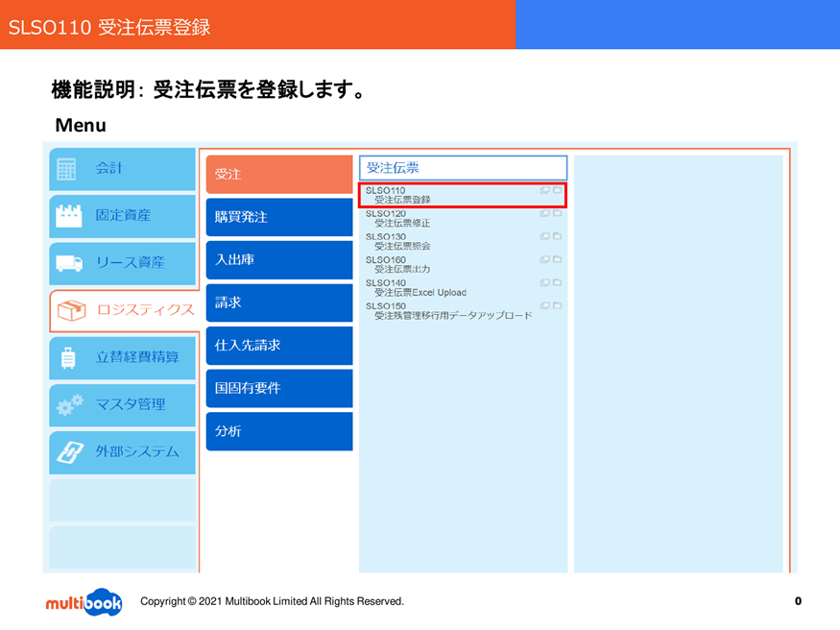This screenshot has height=630, width=840.
Task: Open SLSO130 in new window icon
Action: click(545, 236)
